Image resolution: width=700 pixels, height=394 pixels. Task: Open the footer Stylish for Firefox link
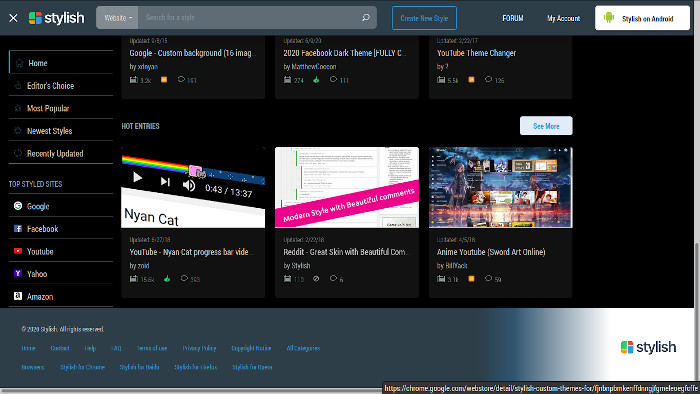click(196, 367)
